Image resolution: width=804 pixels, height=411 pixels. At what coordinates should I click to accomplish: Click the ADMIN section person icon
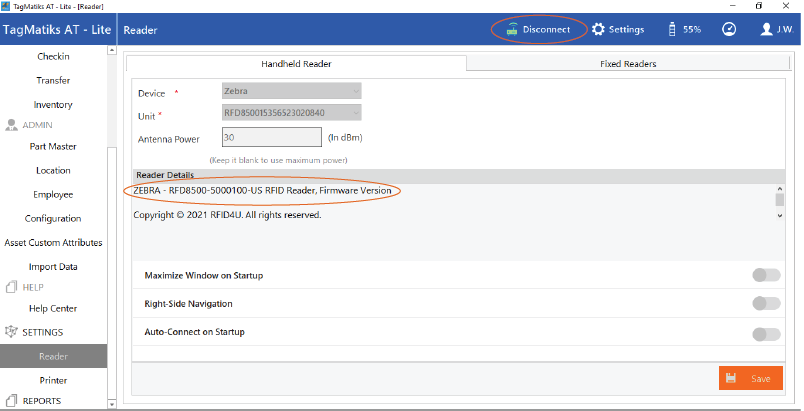tap(13, 125)
